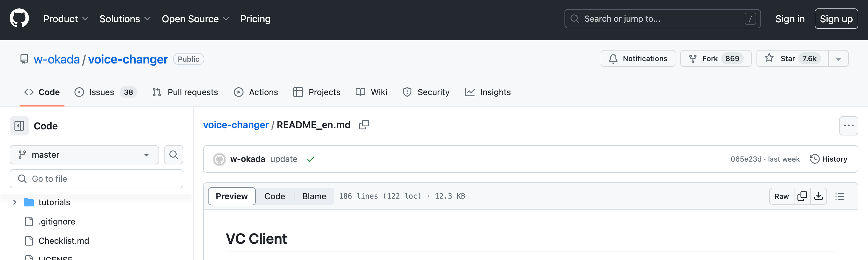Open the star lists dropdown arrow

point(838,59)
